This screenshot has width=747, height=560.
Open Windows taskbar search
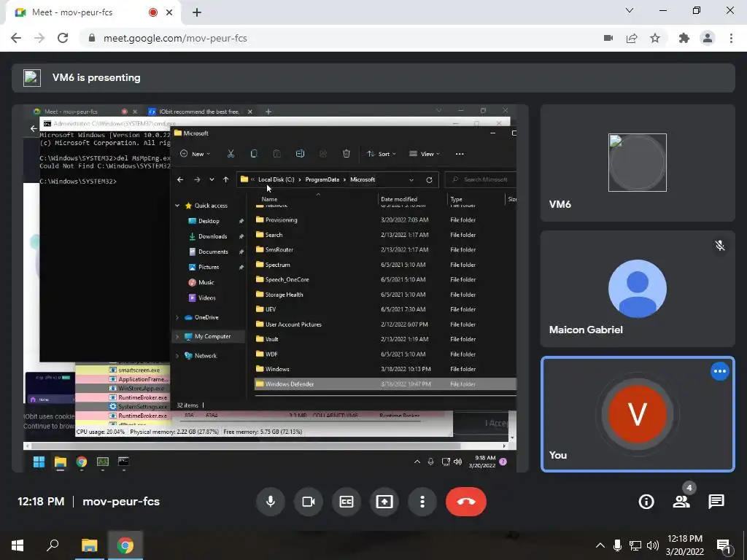[x=53, y=545]
